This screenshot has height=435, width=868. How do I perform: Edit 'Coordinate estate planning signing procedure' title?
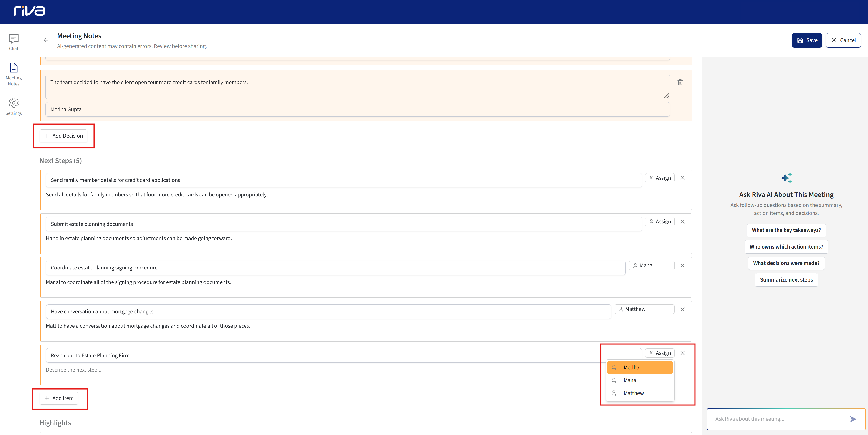pos(336,268)
